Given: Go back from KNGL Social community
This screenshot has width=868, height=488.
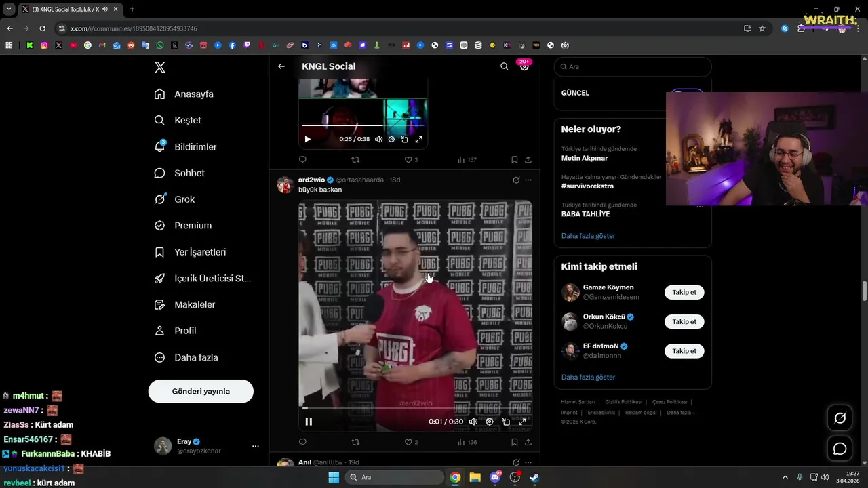Looking at the screenshot, I should pyautogui.click(x=281, y=66).
